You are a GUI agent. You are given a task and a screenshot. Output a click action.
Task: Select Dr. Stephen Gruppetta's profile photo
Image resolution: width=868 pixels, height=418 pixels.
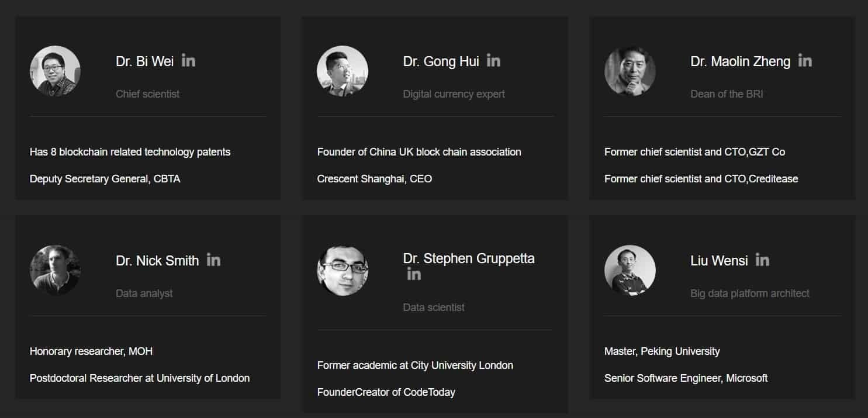click(343, 270)
